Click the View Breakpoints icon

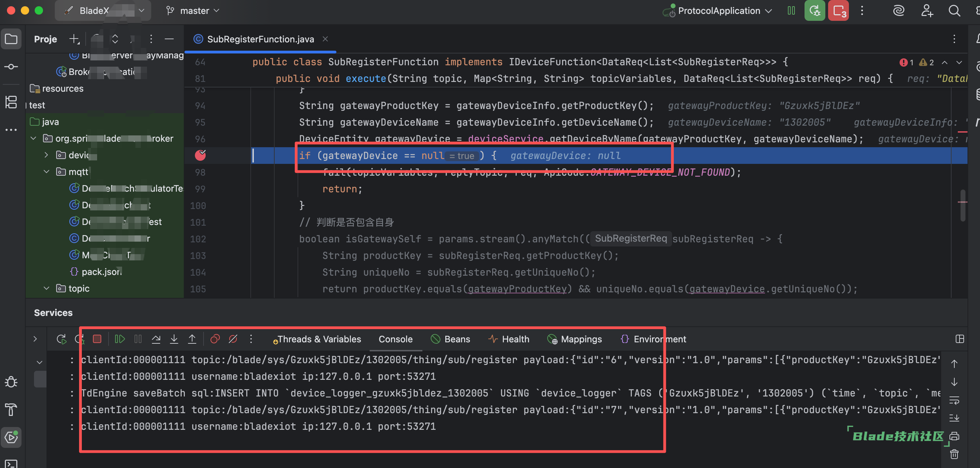coord(215,339)
